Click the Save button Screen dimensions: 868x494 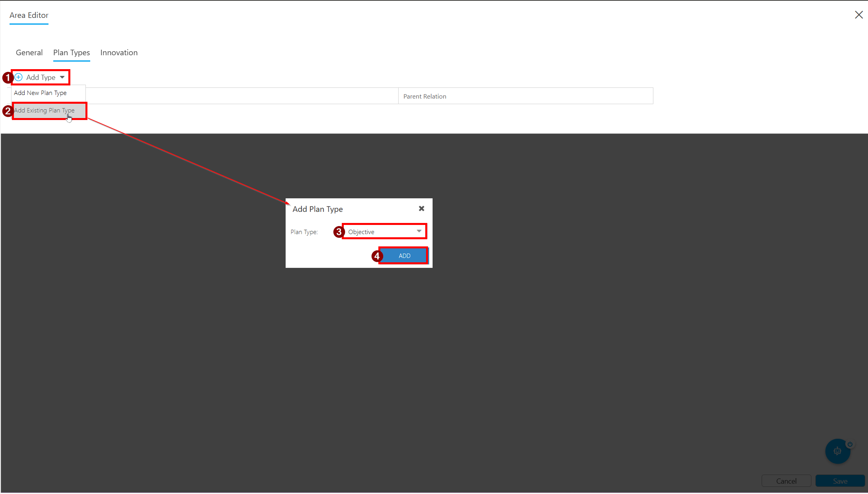pos(840,481)
